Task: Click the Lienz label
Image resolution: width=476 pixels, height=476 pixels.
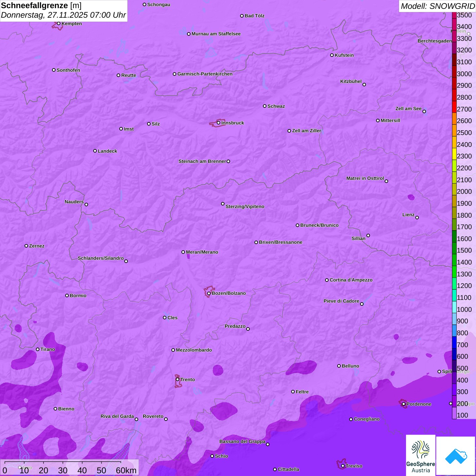Action: coord(408,215)
